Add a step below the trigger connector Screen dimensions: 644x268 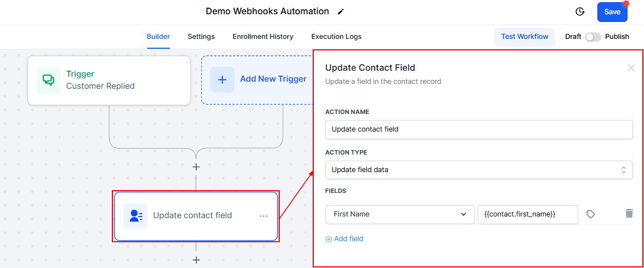196,167
